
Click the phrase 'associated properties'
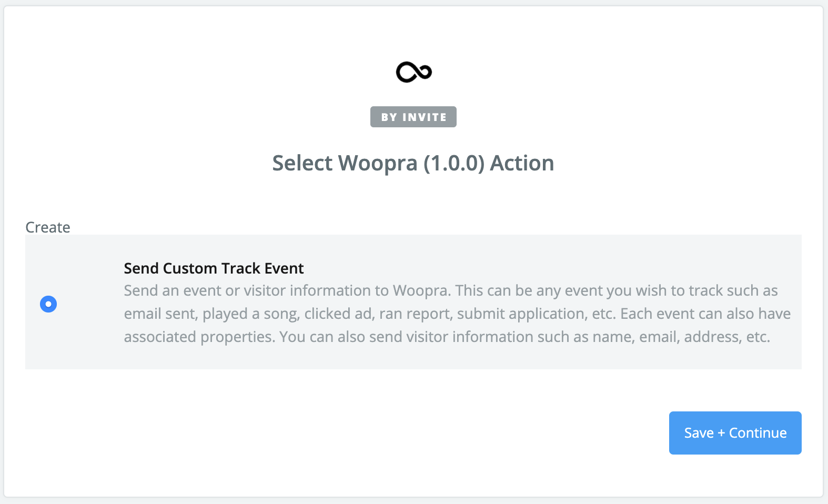click(199, 337)
